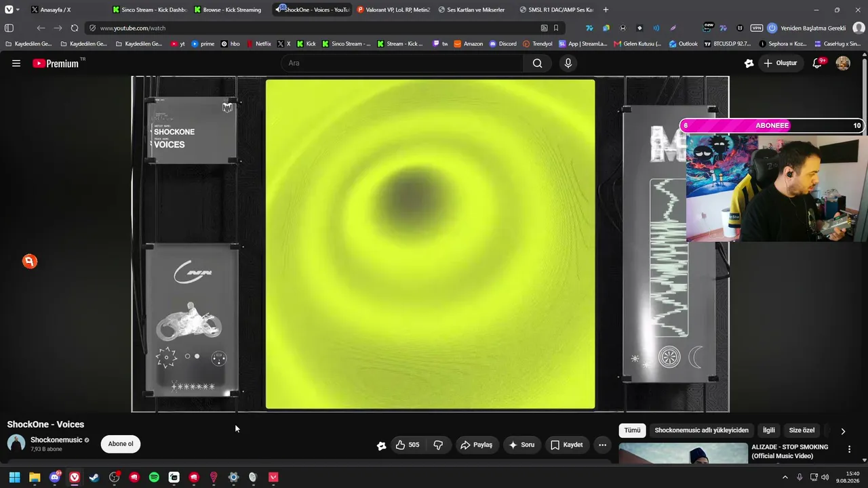Open the first Kaydedilen Ge... bookmark folder

(x=28, y=44)
